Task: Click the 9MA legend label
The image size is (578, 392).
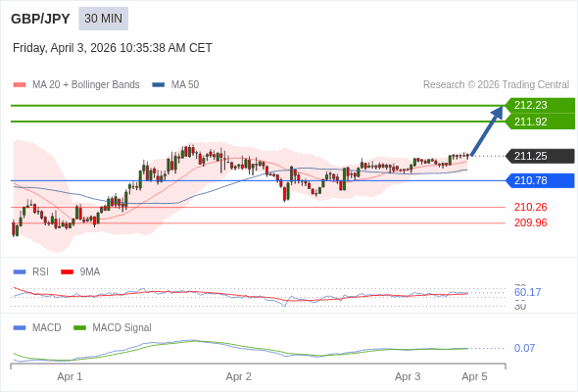Action: [90, 272]
